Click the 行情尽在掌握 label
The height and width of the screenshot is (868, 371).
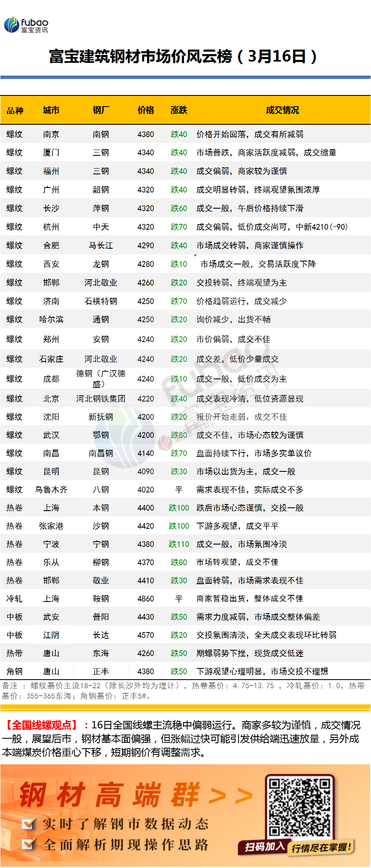pos(321,848)
